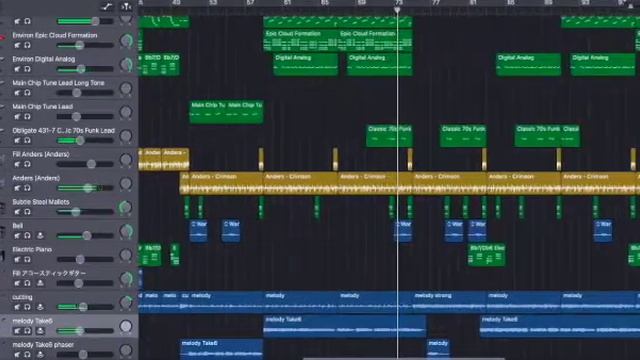Mute the Anders (Anders) track
This screenshot has height=360, width=640.
[x=17, y=188]
